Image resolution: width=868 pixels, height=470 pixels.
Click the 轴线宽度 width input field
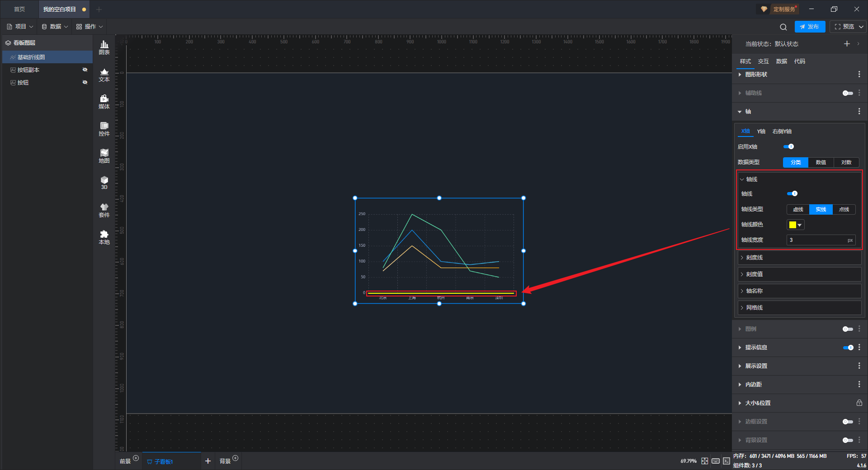click(821, 240)
